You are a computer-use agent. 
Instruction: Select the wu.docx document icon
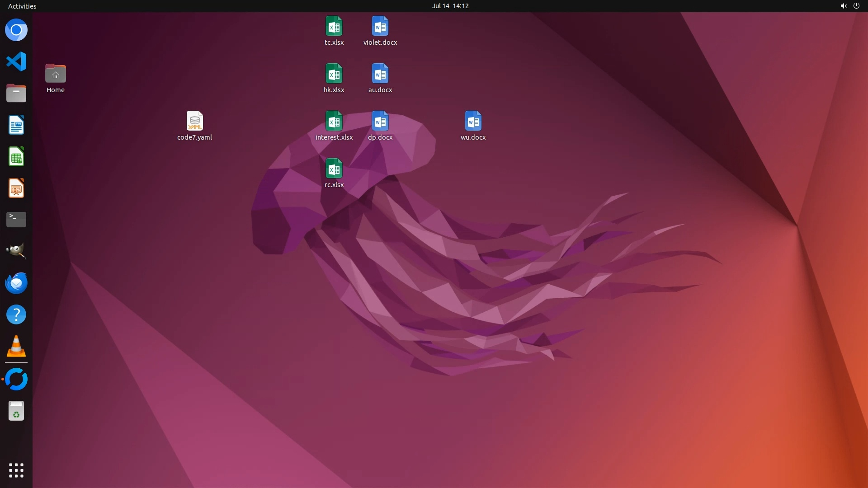pos(473,121)
